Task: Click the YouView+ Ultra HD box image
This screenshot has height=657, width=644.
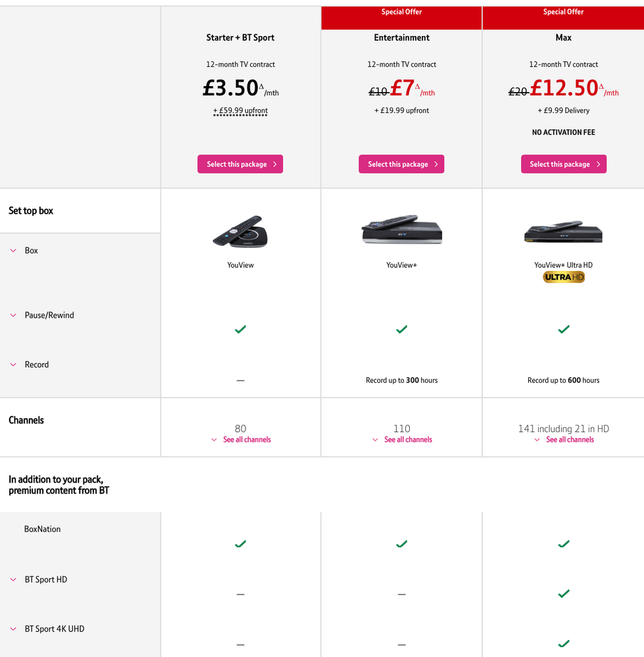Action: pos(563,231)
